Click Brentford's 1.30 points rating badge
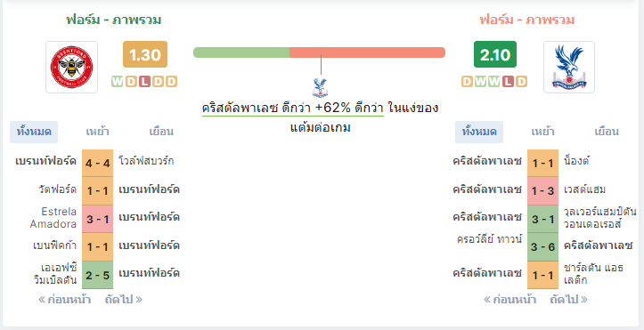644x330 pixels. pyautogui.click(x=145, y=54)
